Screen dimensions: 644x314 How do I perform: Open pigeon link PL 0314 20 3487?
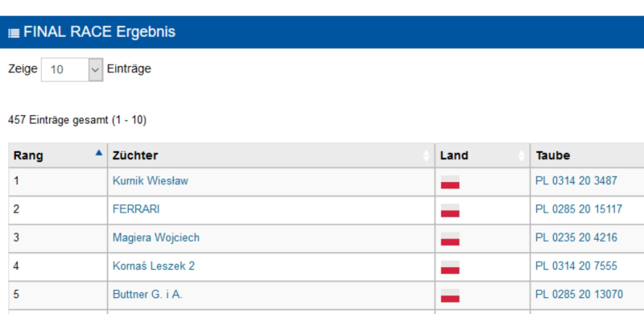pos(576,180)
